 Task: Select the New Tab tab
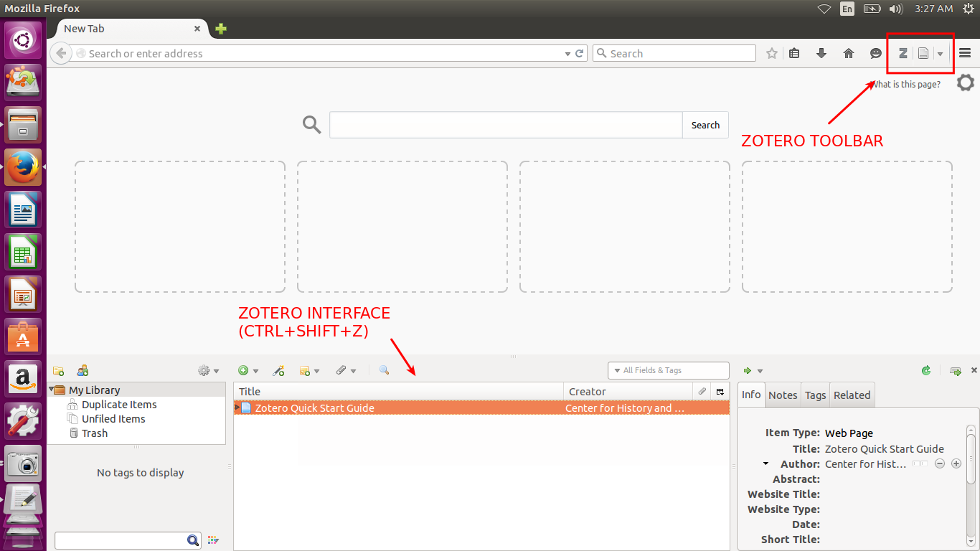point(128,29)
